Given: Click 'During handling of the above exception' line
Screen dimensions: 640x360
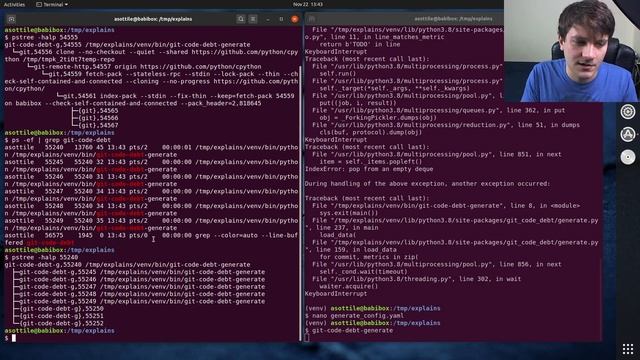Looking at the screenshot, I should [x=427, y=184].
